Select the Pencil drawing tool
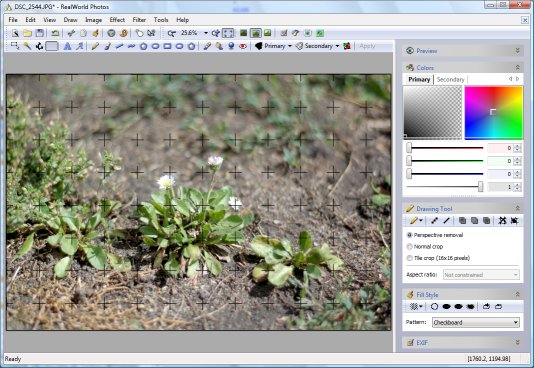The width and height of the screenshot is (534, 368). (95, 46)
